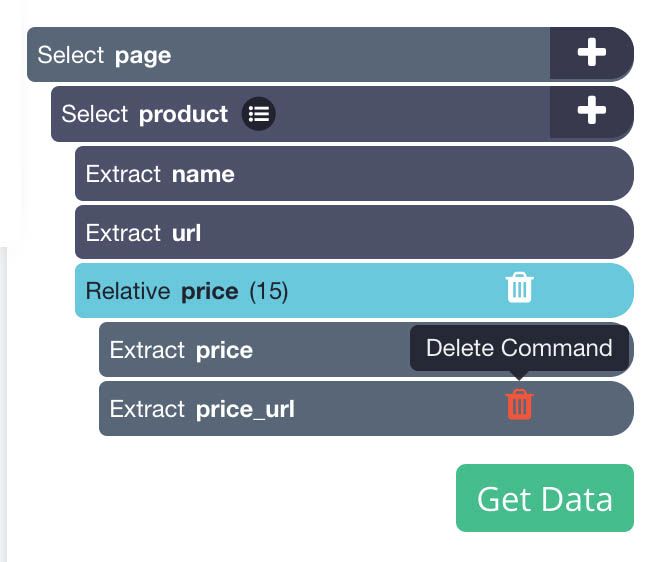Viewport: 654px width, 562px height.
Task: Click the red trash on price_url
Action: pos(519,405)
